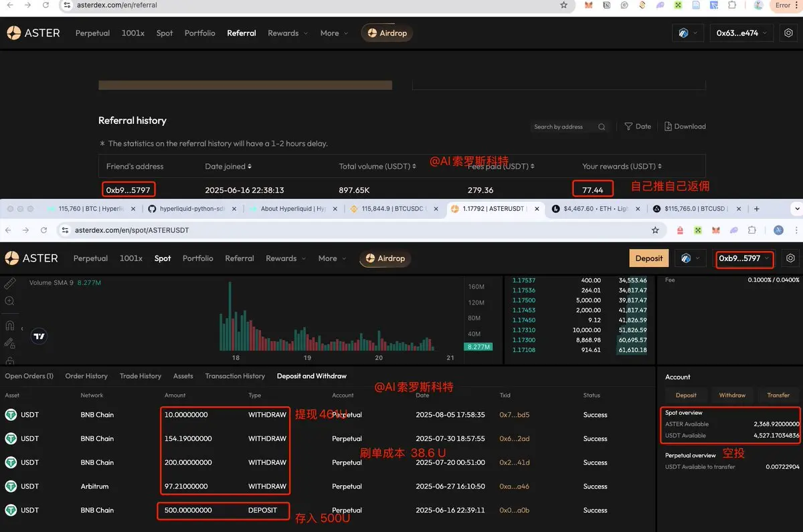Image resolution: width=803 pixels, height=532 pixels.
Task: Click the pencil lock drawing mode icon
Action: pos(9,343)
